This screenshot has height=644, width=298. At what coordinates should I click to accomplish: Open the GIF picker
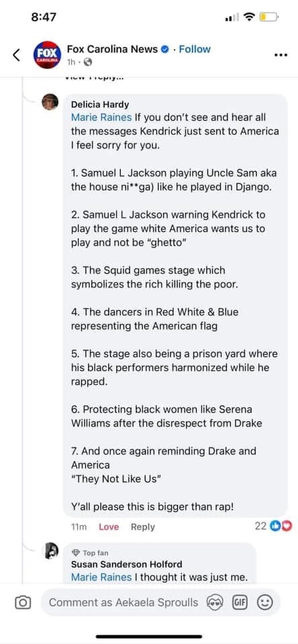(240, 602)
